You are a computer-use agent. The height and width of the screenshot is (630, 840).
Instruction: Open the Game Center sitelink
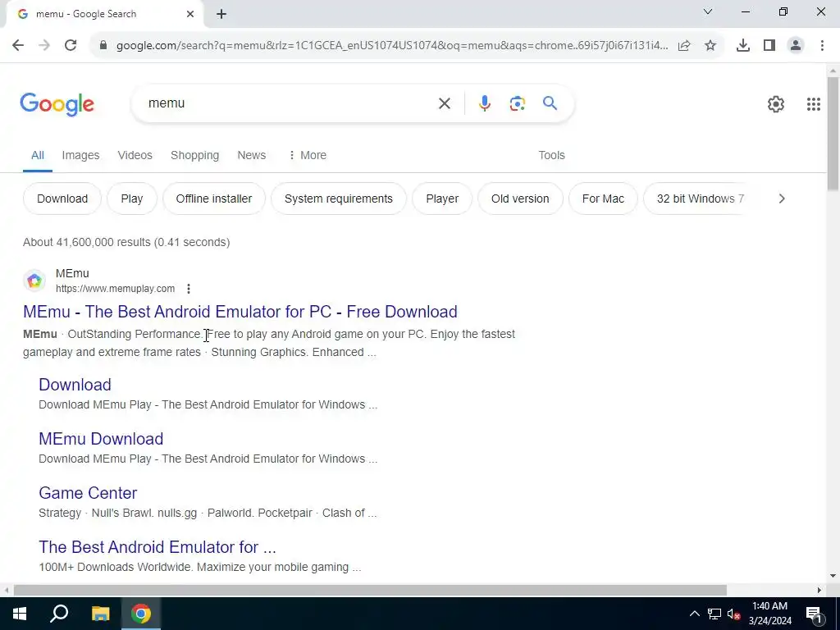[88, 493]
